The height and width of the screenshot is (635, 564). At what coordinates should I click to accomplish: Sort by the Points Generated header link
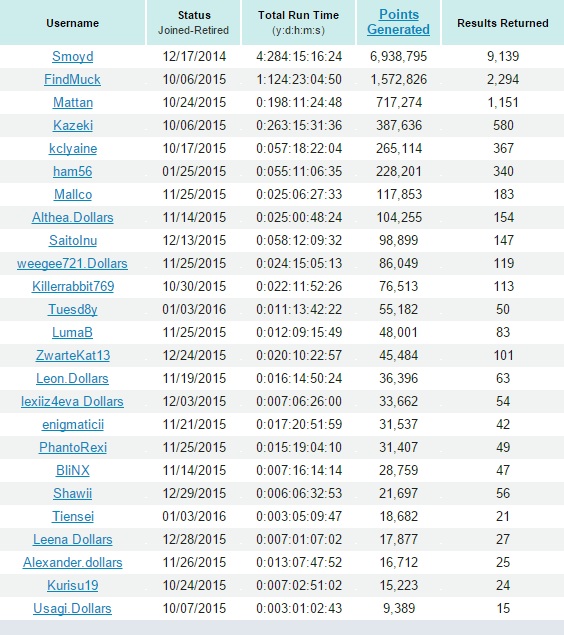pyautogui.click(x=398, y=22)
